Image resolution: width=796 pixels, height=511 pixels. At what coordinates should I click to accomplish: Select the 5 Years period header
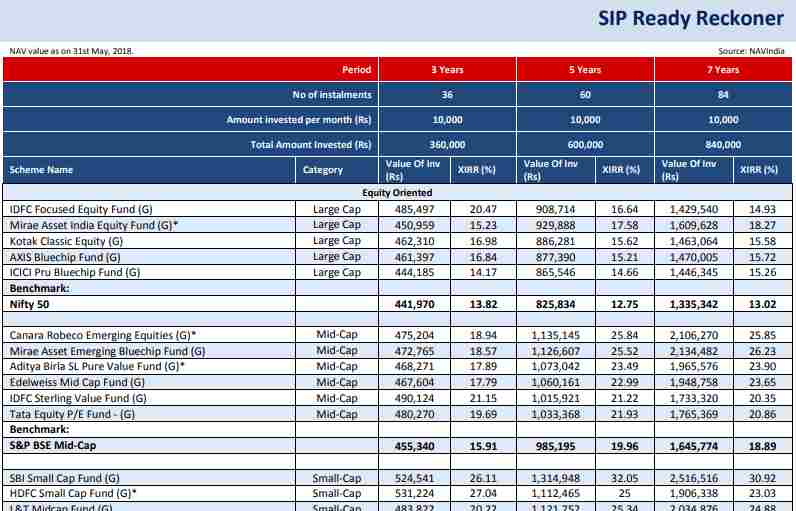pyautogui.click(x=585, y=70)
